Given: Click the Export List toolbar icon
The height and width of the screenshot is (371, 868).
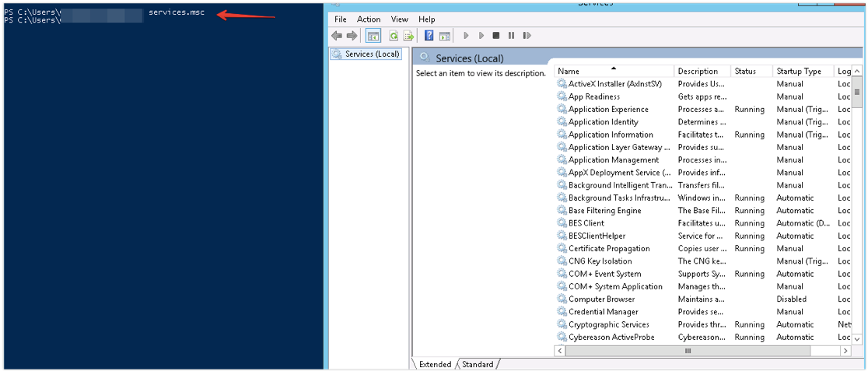Looking at the screenshot, I should [408, 36].
